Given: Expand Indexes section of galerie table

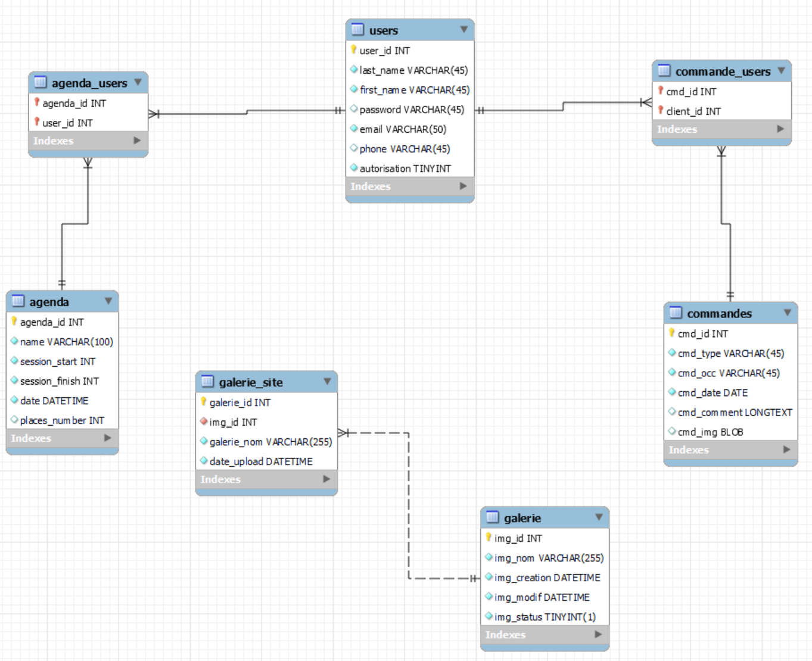Looking at the screenshot, I should coord(598,634).
